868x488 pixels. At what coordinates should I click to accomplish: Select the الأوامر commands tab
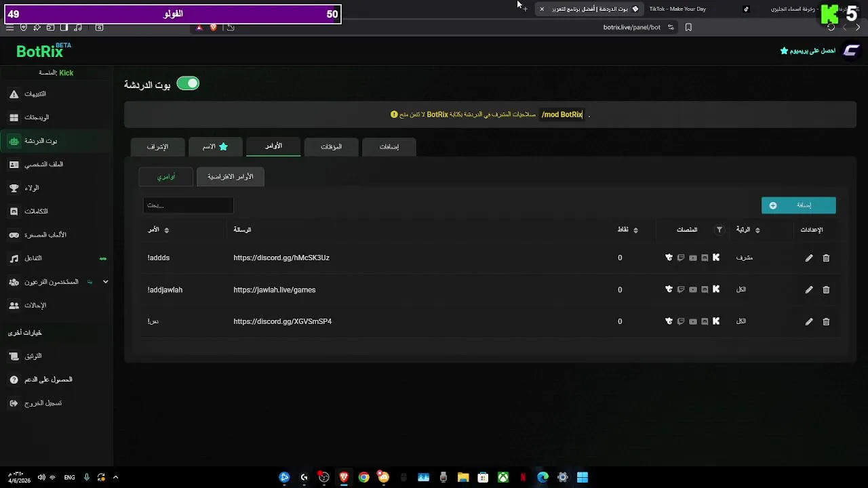point(273,146)
